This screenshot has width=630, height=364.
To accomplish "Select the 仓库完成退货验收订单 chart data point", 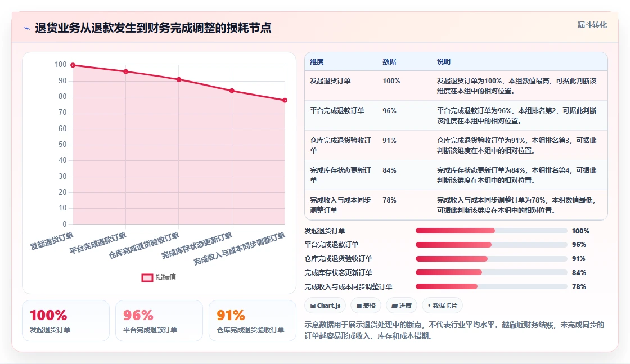I will pyautogui.click(x=179, y=79).
